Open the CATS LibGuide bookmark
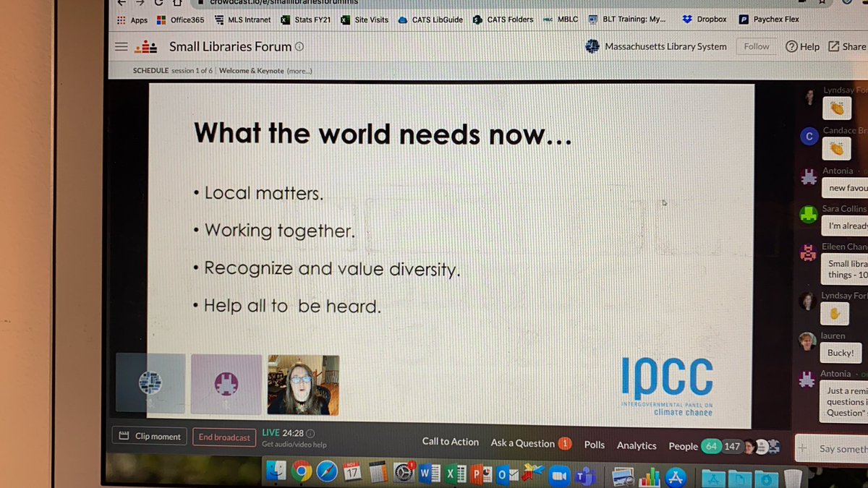 pyautogui.click(x=430, y=20)
